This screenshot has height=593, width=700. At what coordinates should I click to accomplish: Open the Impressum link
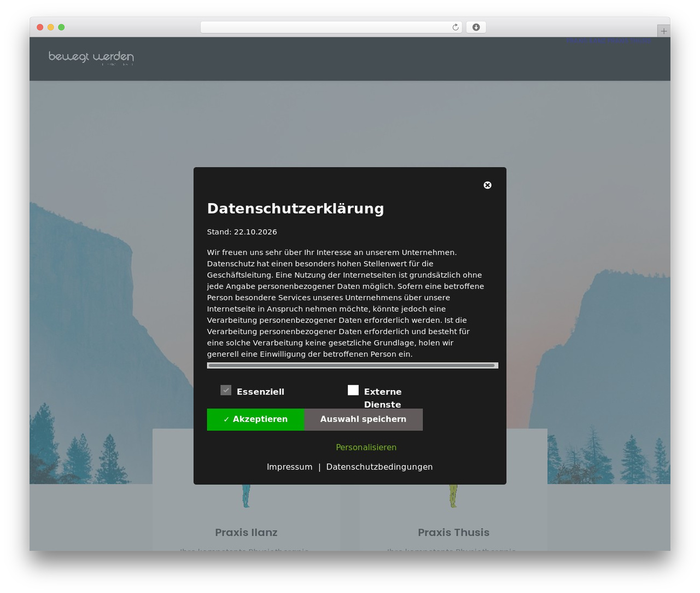289,467
